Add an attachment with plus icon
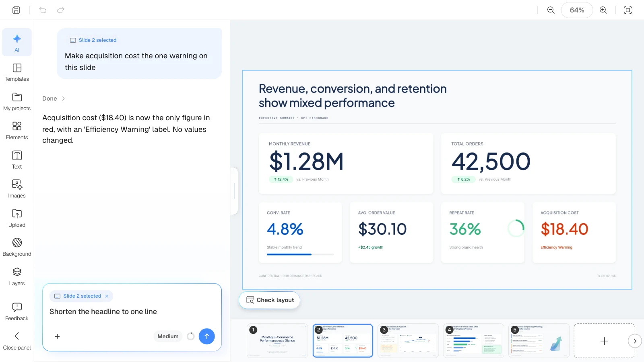Image resolution: width=644 pixels, height=362 pixels. coord(58,336)
